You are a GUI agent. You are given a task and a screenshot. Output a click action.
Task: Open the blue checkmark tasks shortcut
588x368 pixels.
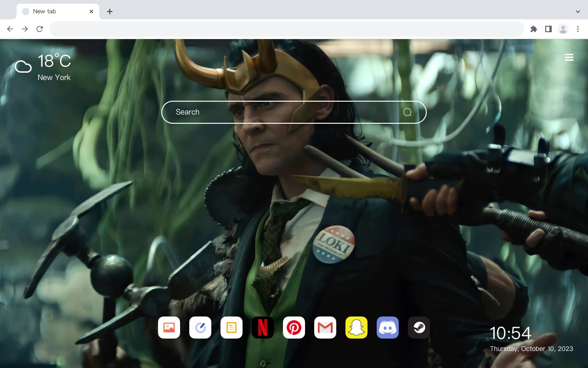(200, 328)
